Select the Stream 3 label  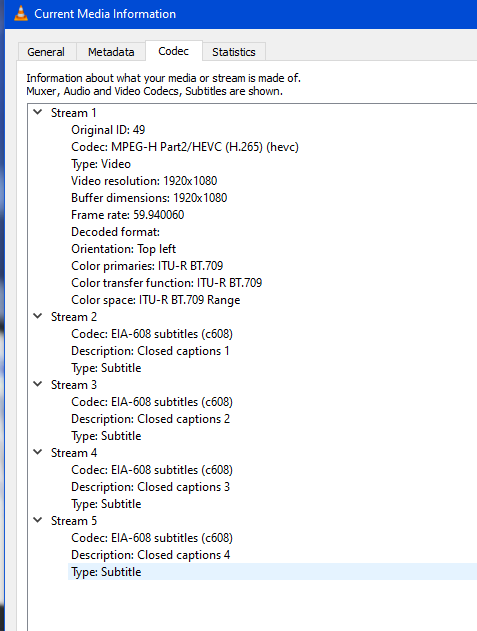click(74, 385)
